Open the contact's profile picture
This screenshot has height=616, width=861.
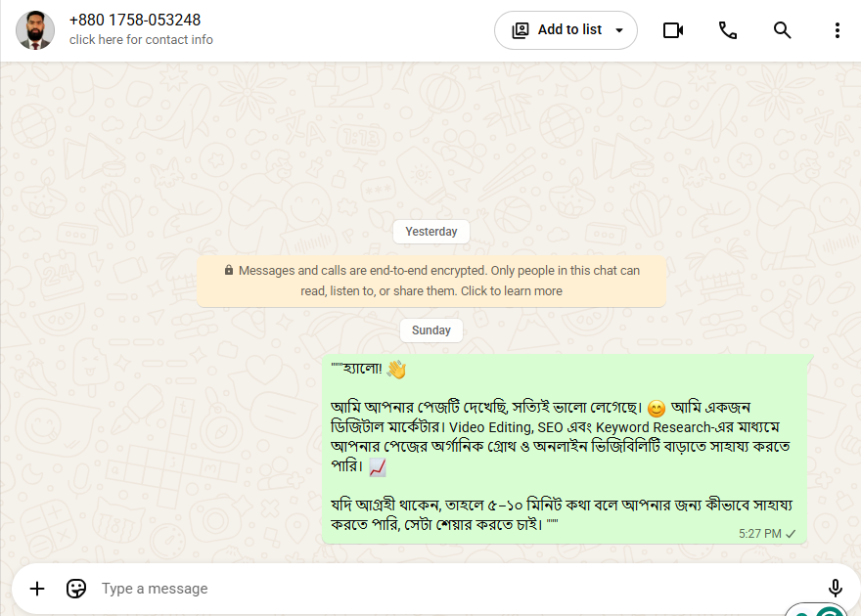35,30
